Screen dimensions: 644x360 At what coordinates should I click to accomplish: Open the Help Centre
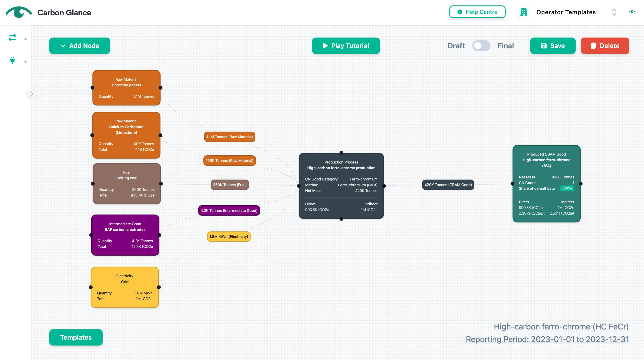click(477, 12)
